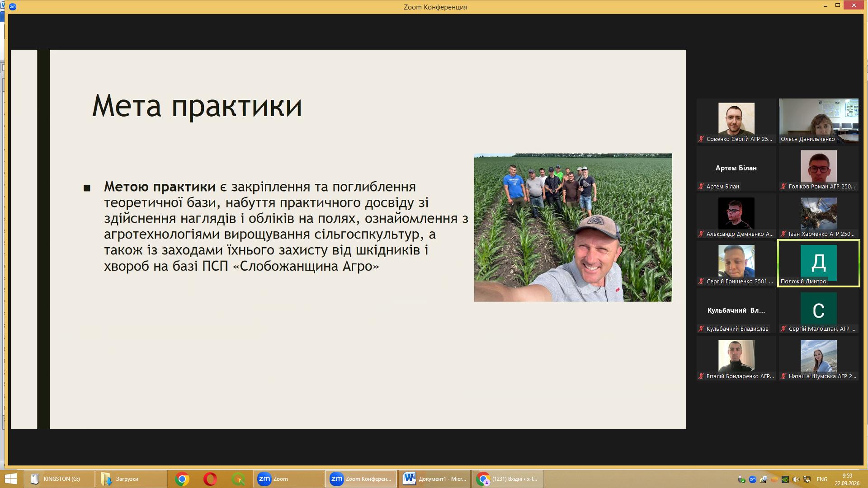Select Наташа Шумська's participant tile

click(818, 358)
